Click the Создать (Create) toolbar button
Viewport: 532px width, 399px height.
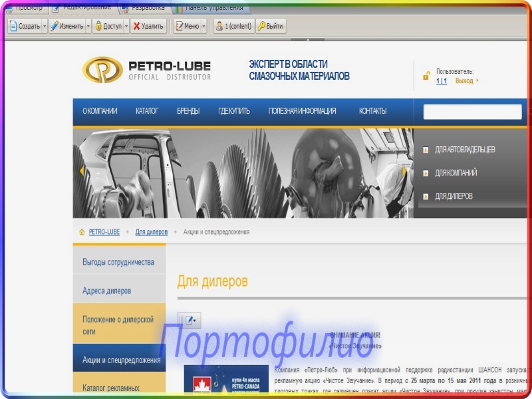tap(25, 26)
